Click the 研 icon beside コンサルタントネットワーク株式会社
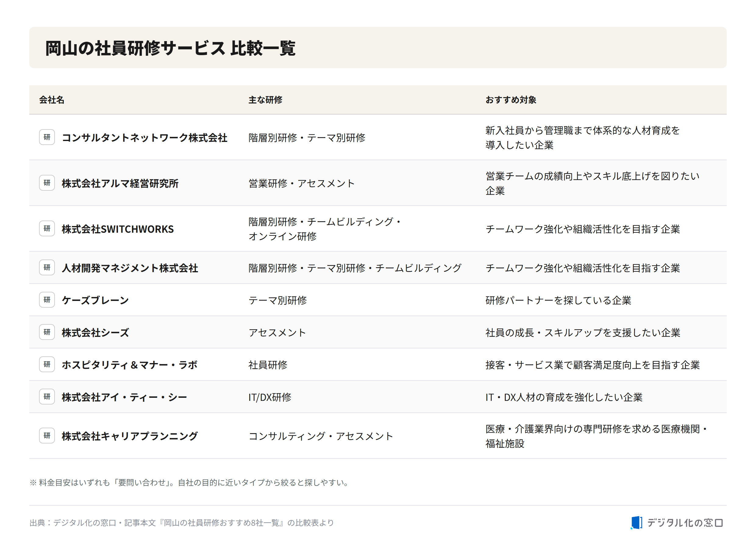The image size is (756, 558). tap(47, 137)
